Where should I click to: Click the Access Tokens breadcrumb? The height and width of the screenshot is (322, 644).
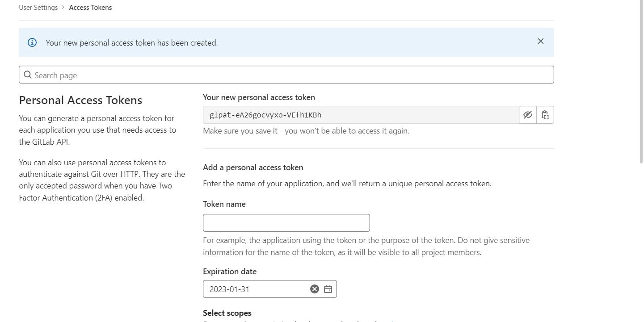click(x=90, y=8)
